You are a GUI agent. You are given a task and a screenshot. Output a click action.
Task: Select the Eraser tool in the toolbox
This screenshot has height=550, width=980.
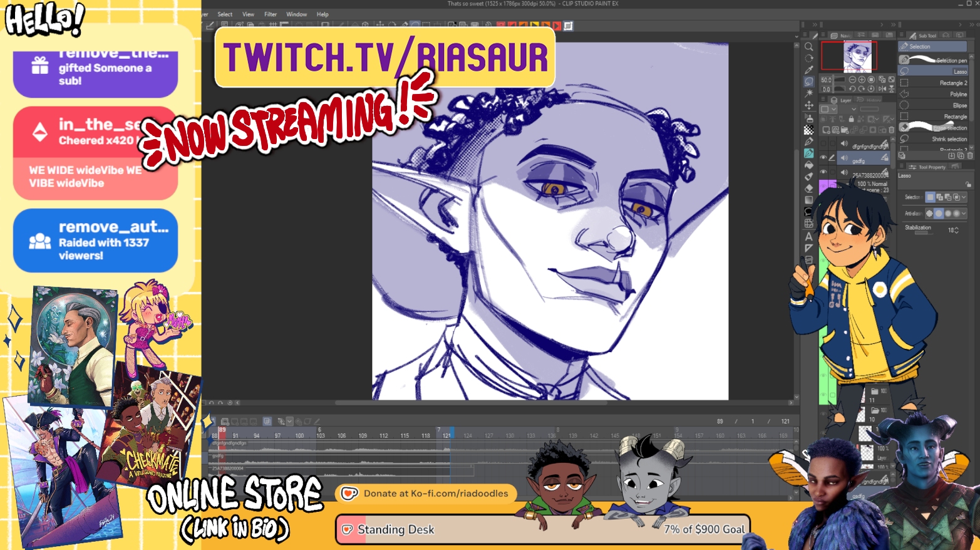[x=809, y=188]
